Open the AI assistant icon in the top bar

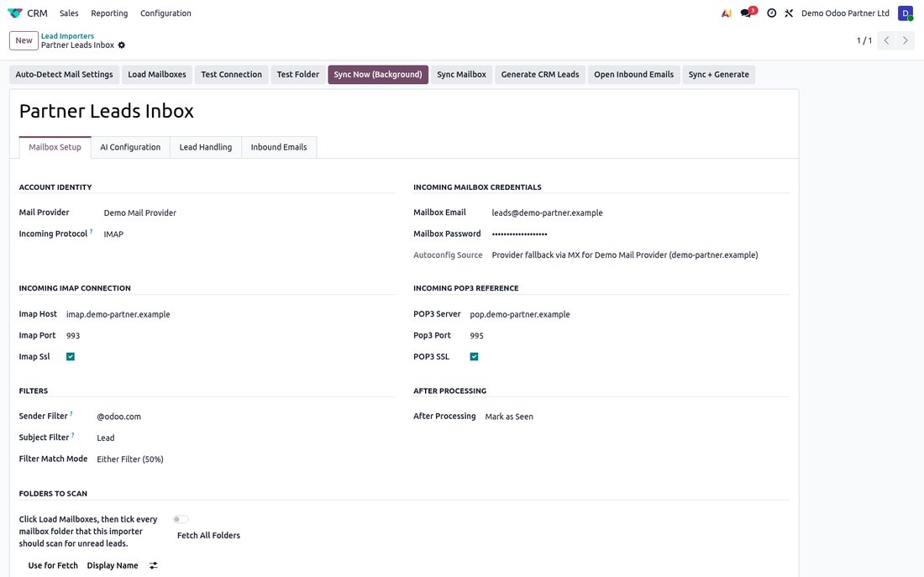point(726,13)
